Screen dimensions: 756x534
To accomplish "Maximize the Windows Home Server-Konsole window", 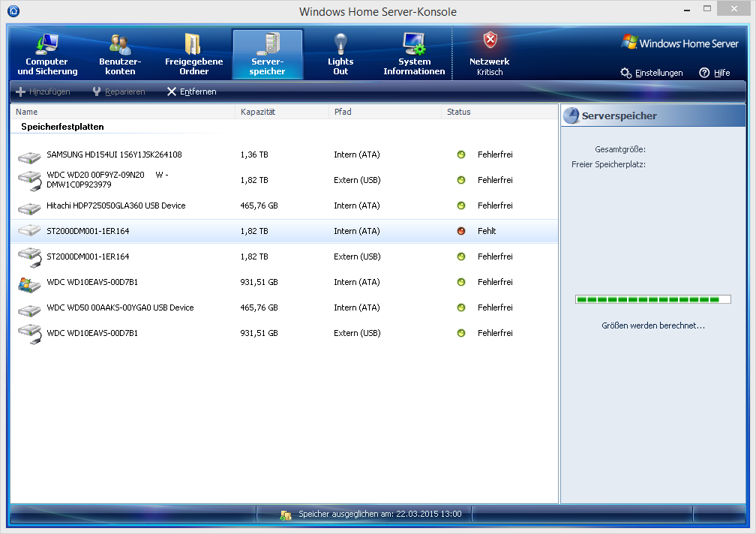I will coord(707,9).
